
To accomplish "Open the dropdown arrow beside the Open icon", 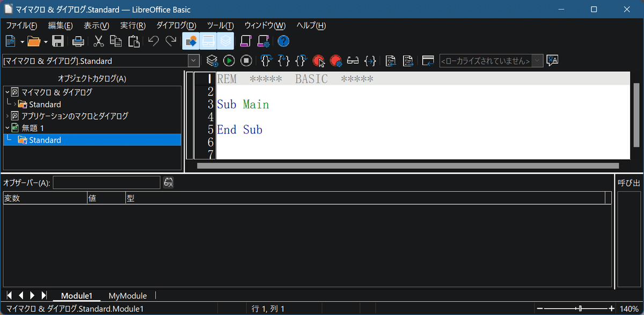I will pyautogui.click(x=46, y=41).
